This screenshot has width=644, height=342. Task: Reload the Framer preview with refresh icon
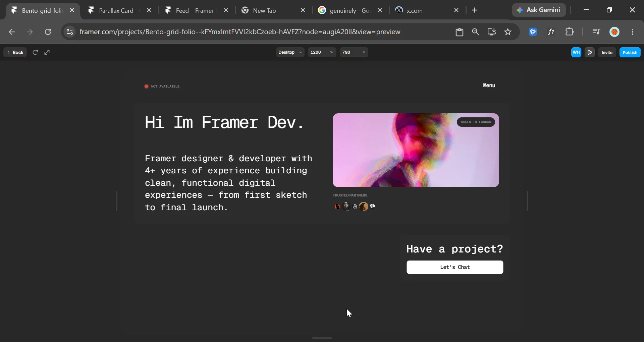point(35,52)
